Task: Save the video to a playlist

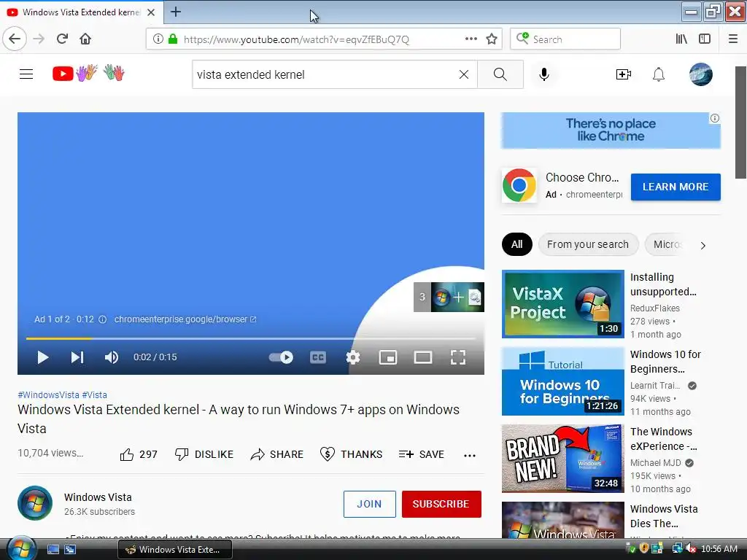Action: coord(422,454)
